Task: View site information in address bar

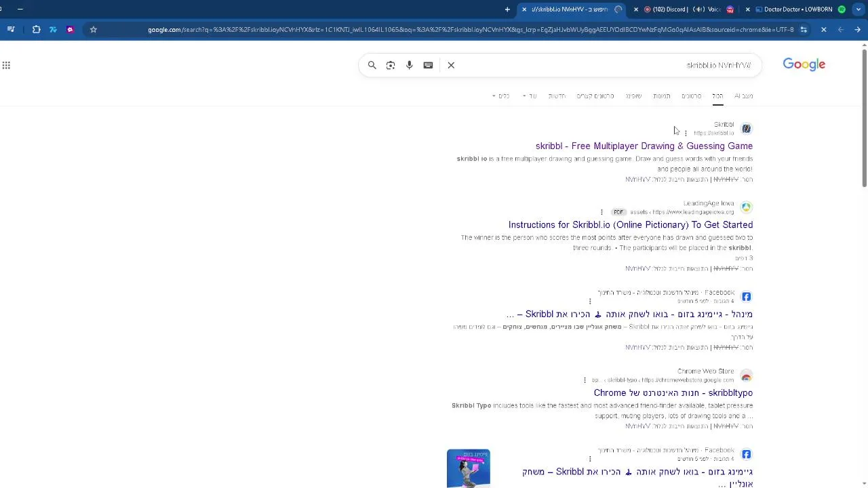Action: click(804, 30)
